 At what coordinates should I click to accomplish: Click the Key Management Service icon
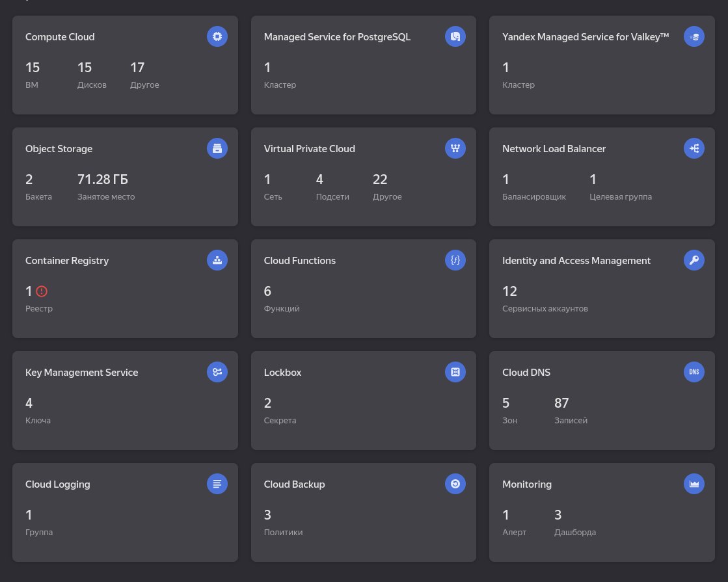point(217,372)
